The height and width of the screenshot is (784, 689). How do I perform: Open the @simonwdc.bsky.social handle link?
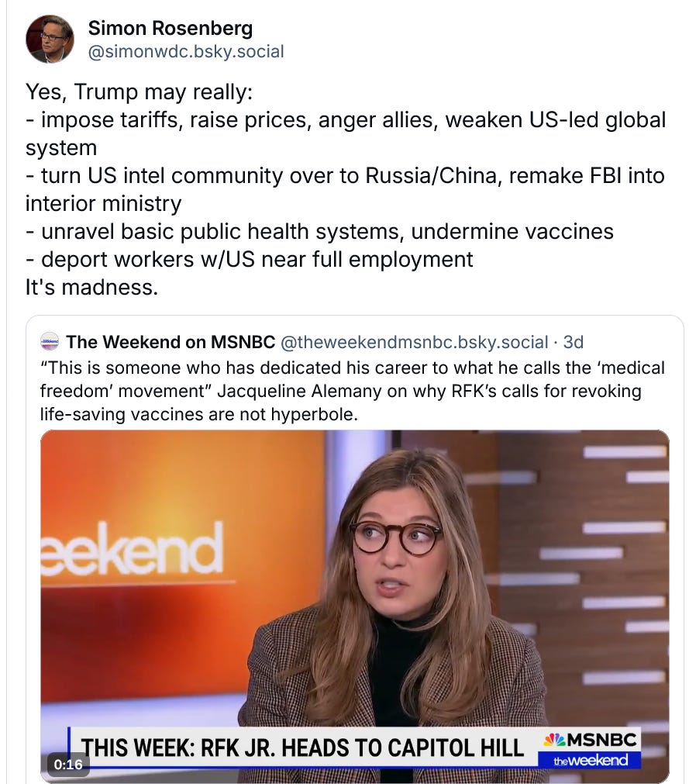click(186, 51)
